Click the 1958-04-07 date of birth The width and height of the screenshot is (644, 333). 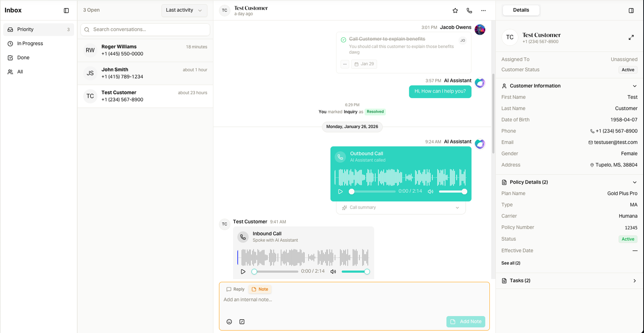[x=624, y=120]
